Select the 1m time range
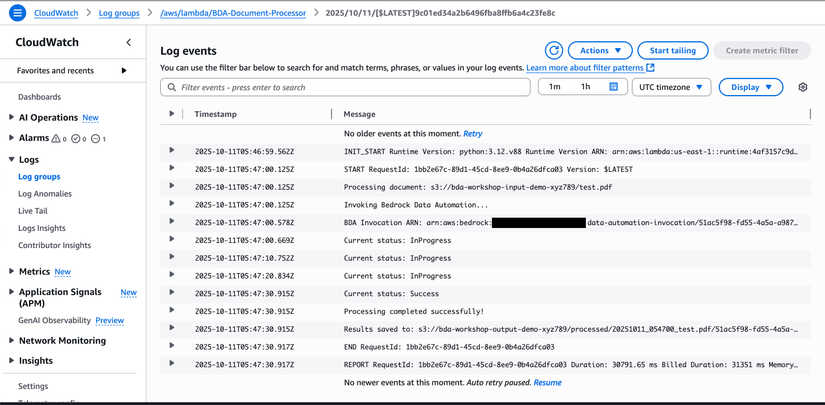 [555, 87]
